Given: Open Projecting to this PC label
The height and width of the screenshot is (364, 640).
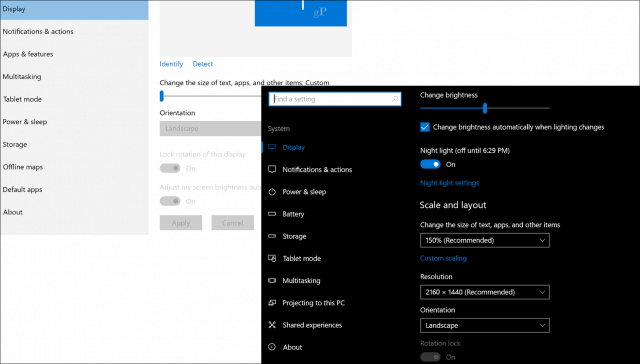Looking at the screenshot, I should click(313, 303).
